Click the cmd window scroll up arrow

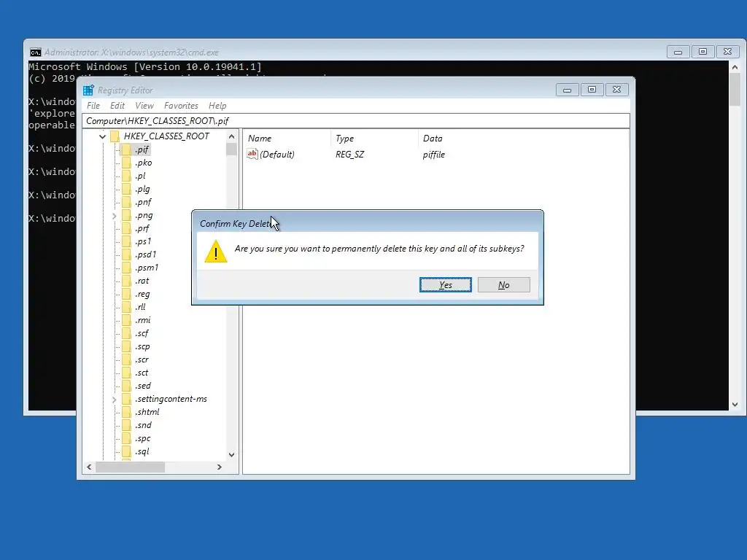point(735,67)
